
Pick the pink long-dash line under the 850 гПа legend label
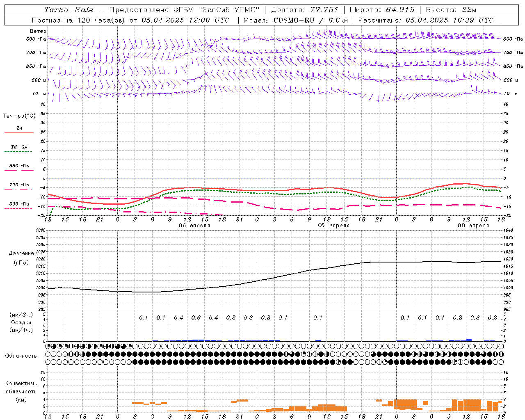pyautogui.click(x=19, y=170)
